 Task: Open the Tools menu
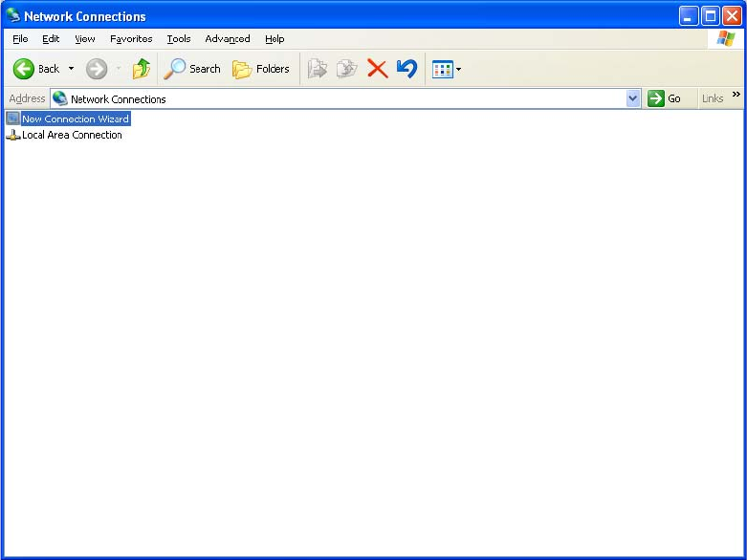pos(179,39)
